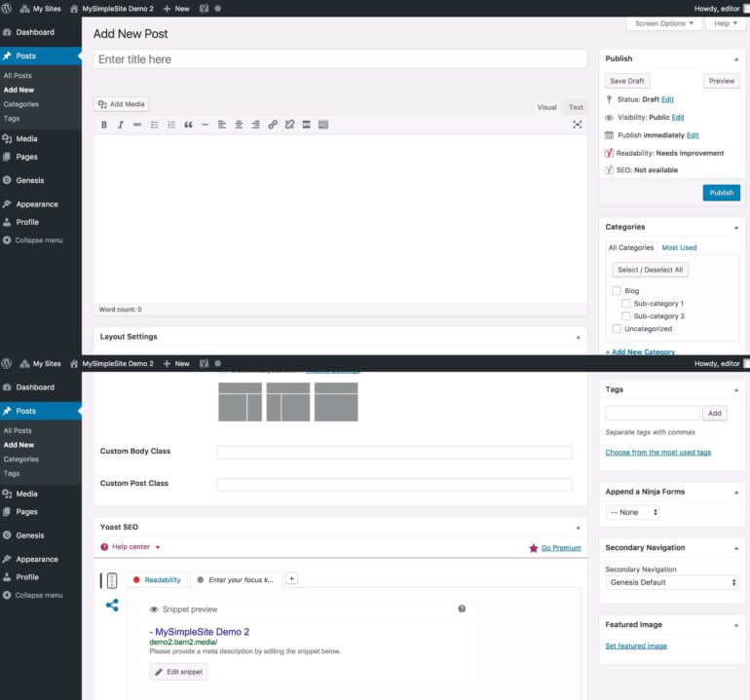Open the Secondary Navigation Genesis Default dropdown
Viewport: 750px width, 700px height.
coord(671,582)
